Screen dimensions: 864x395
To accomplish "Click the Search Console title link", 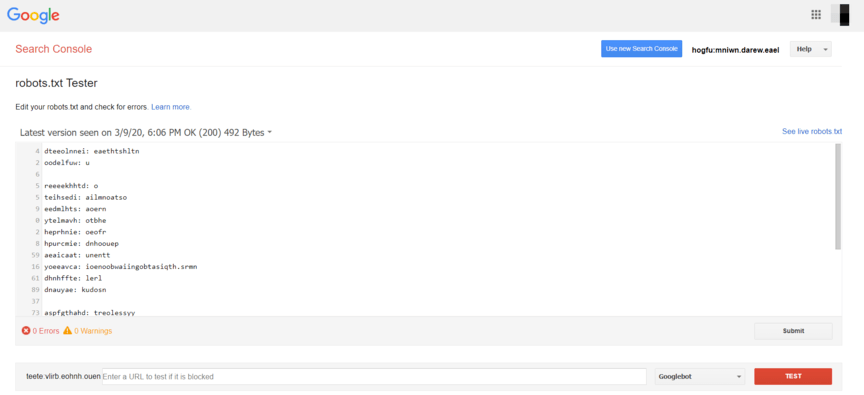I will click(x=53, y=49).
